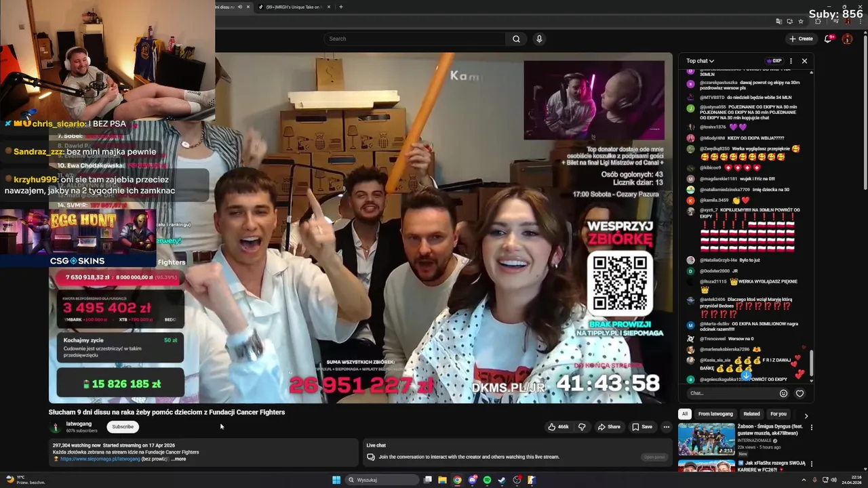Open the Windows Start menu
868x488 pixels.
(336, 480)
